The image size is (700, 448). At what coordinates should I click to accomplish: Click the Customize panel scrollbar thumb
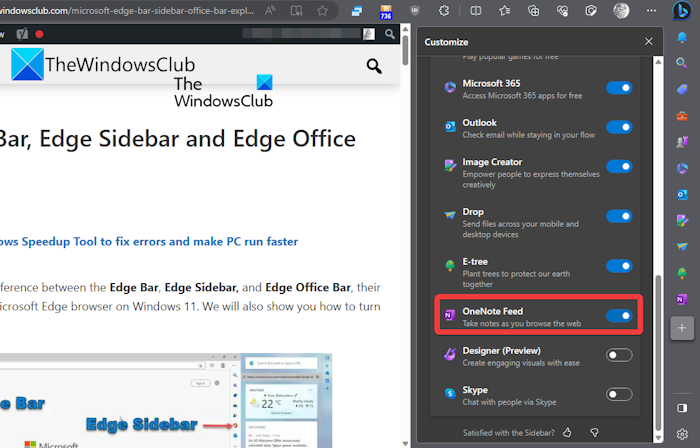pos(658,353)
